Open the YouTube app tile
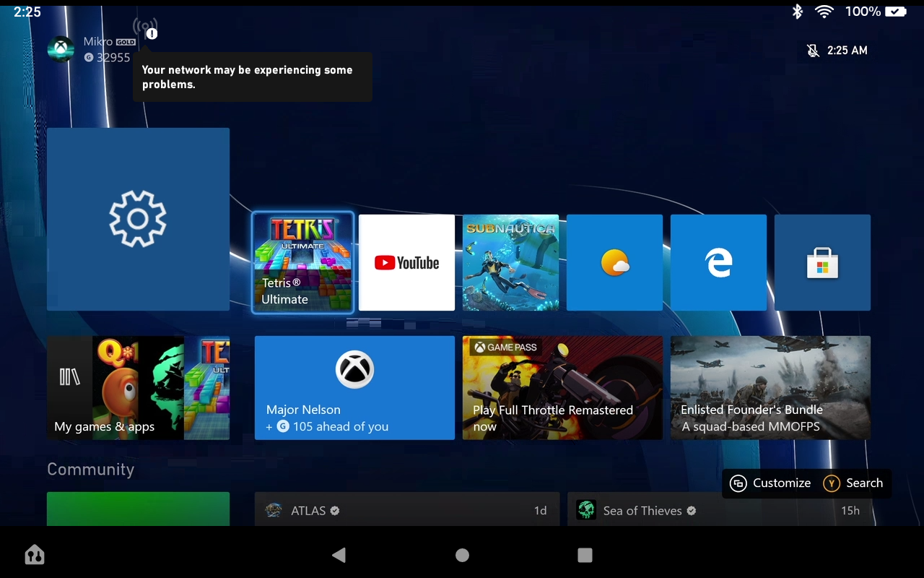The image size is (924, 578). (406, 262)
